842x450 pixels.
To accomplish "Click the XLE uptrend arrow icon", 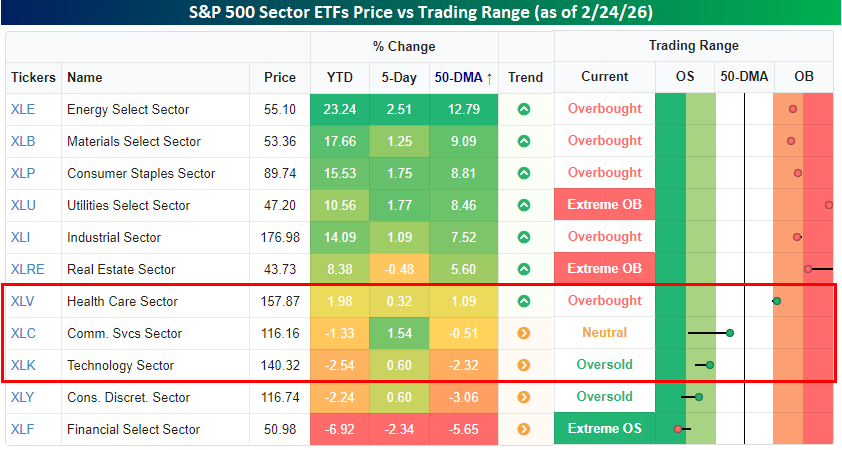I will pos(524,109).
